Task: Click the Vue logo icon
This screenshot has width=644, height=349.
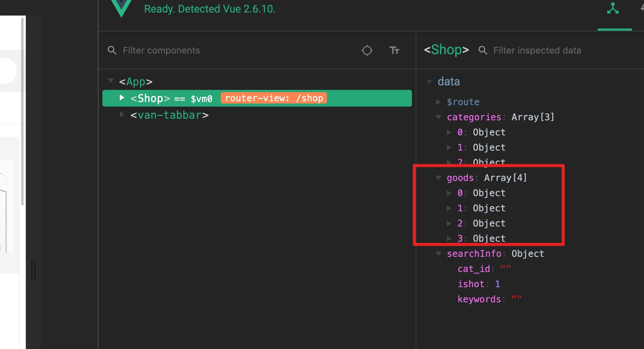Action: [x=121, y=8]
